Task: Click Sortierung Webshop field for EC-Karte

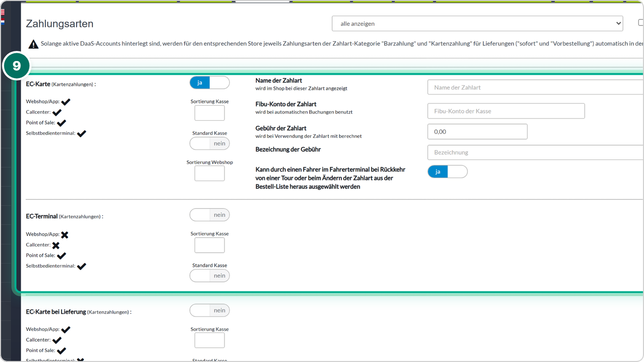Action: coord(210,173)
